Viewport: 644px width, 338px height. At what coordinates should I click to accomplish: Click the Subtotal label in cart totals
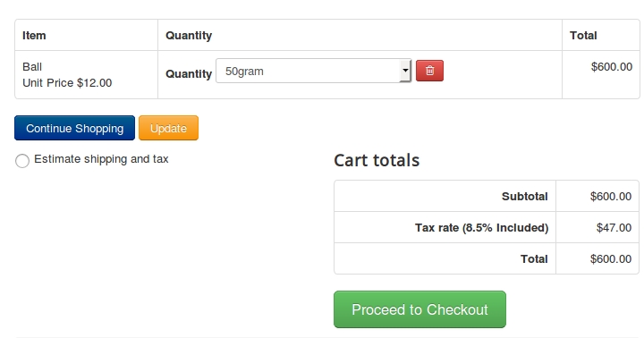pos(524,197)
